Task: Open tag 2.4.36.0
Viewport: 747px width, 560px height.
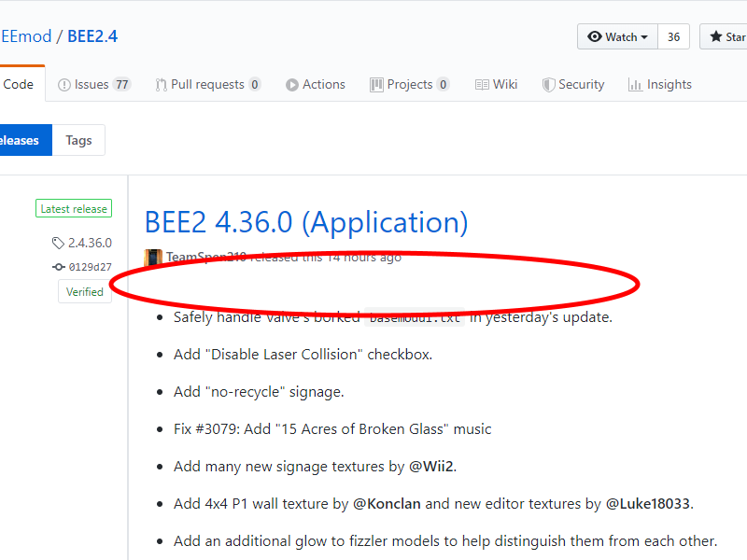Action: (90, 243)
